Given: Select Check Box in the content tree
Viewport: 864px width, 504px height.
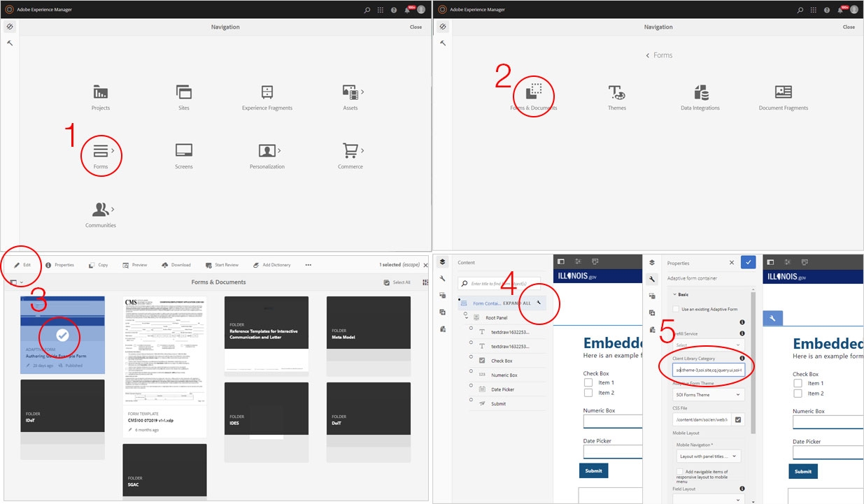Looking at the screenshot, I should click(502, 361).
